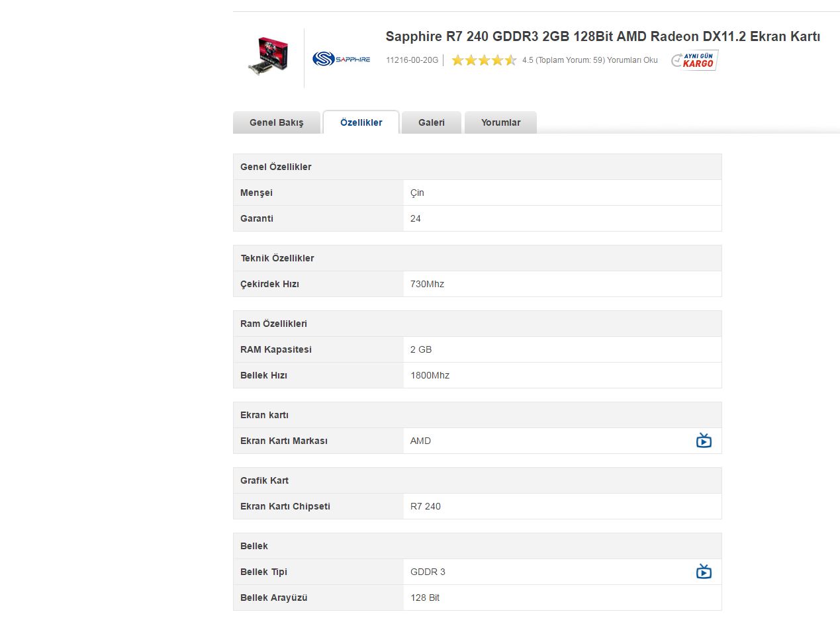The height and width of the screenshot is (622, 840).
Task: Click the star rating icons
Action: 484,60
